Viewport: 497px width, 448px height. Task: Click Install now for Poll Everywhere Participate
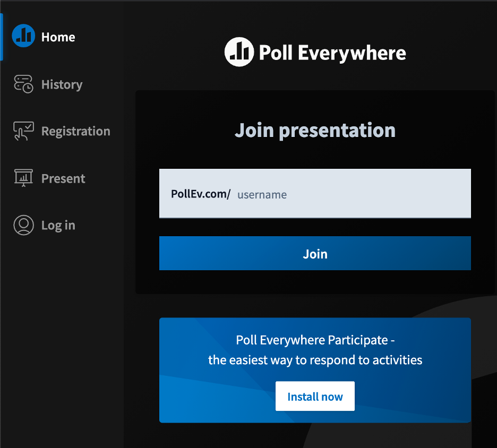coord(315,396)
